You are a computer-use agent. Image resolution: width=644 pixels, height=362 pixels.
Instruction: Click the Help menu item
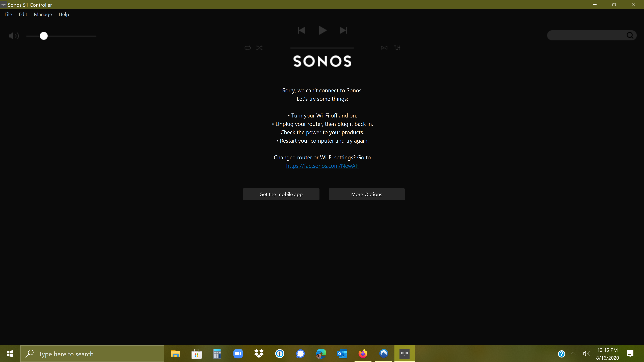click(x=64, y=14)
